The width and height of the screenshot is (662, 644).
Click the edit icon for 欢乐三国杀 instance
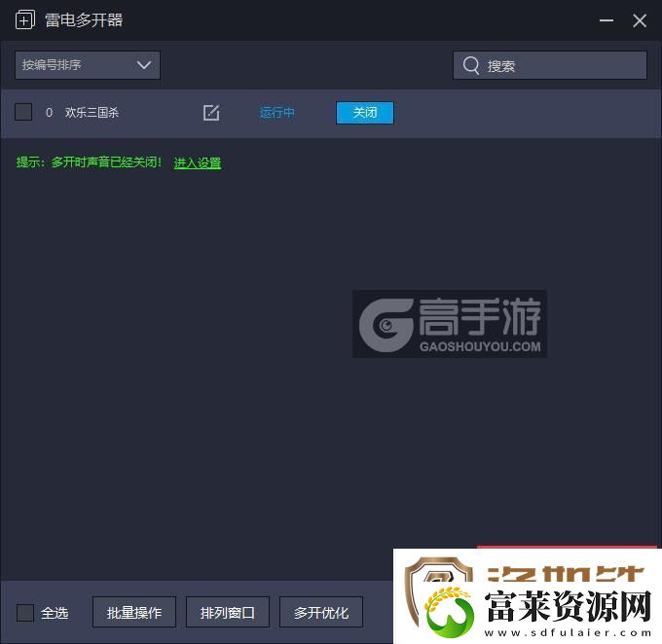click(x=211, y=113)
